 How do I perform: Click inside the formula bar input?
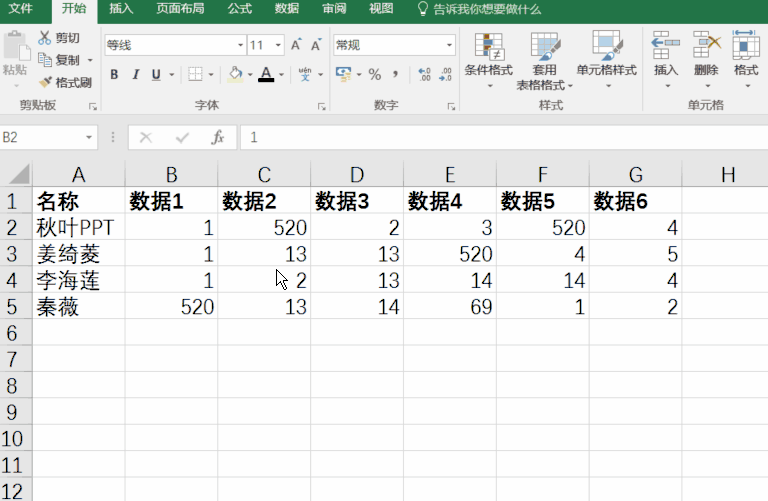pyautogui.click(x=504, y=138)
